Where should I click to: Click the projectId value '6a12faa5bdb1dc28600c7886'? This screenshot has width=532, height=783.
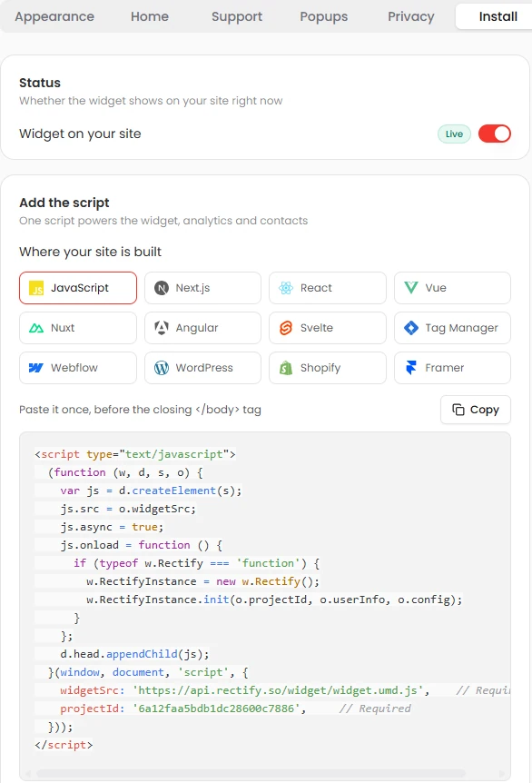tap(215, 709)
